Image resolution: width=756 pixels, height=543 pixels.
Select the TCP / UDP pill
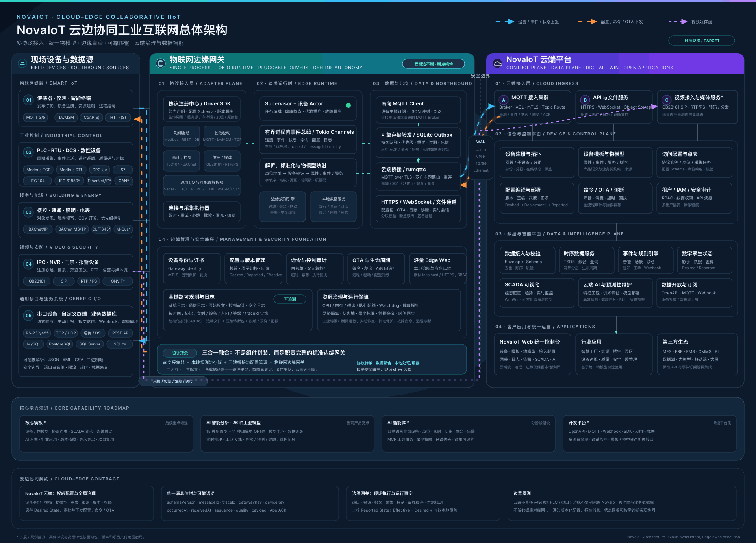click(66, 333)
